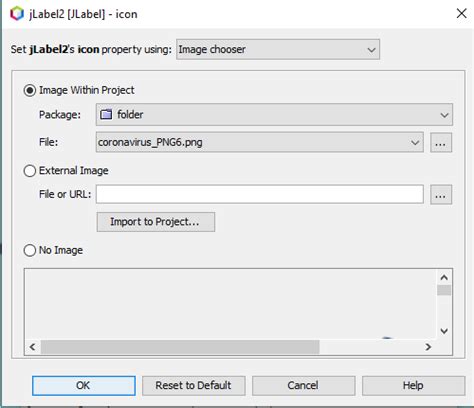Image resolution: width=474 pixels, height=408 pixels.
Task: Browse external image with File or URL ellipsis
Action: [441, 194]
